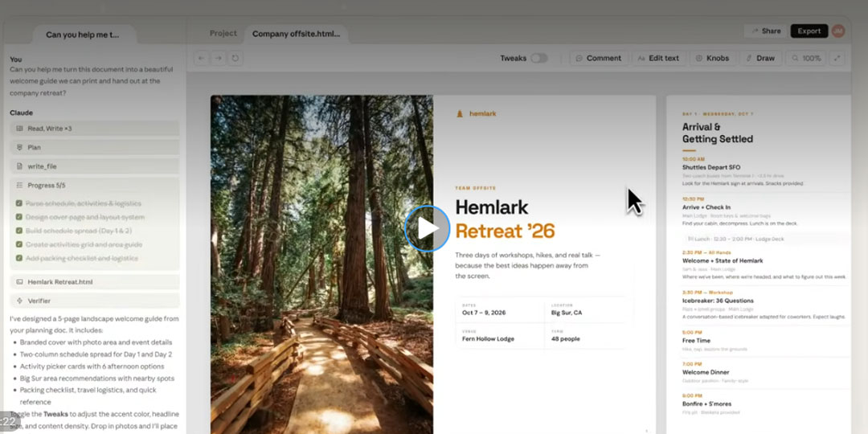The image size is (868, 434).
Task: Toggle the Tweaks switch
Action: coord(538,58)
